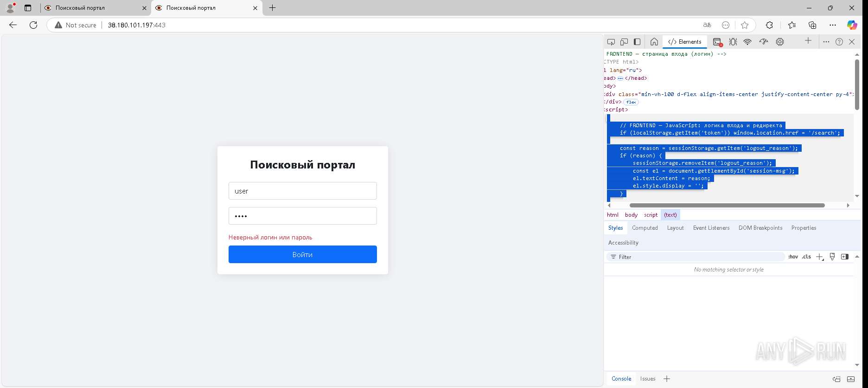This screenshot has width=868, height=388.
Task: Switch to the Computed tab
Action: click(645, 228)
